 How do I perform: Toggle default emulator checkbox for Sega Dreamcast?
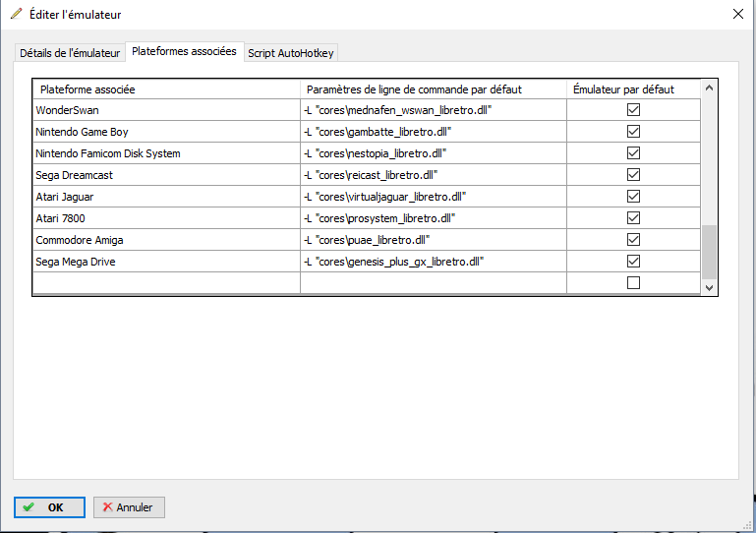tap(633, 175)
